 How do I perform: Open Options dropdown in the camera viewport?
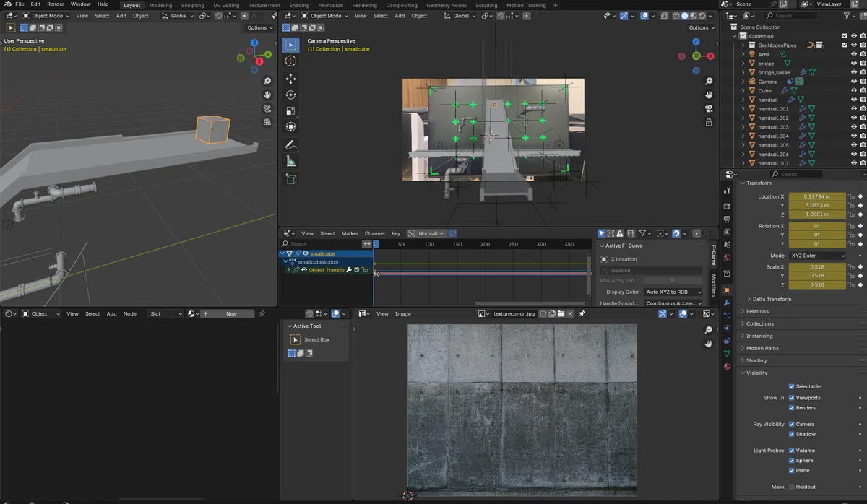click(x=702, y=27)
